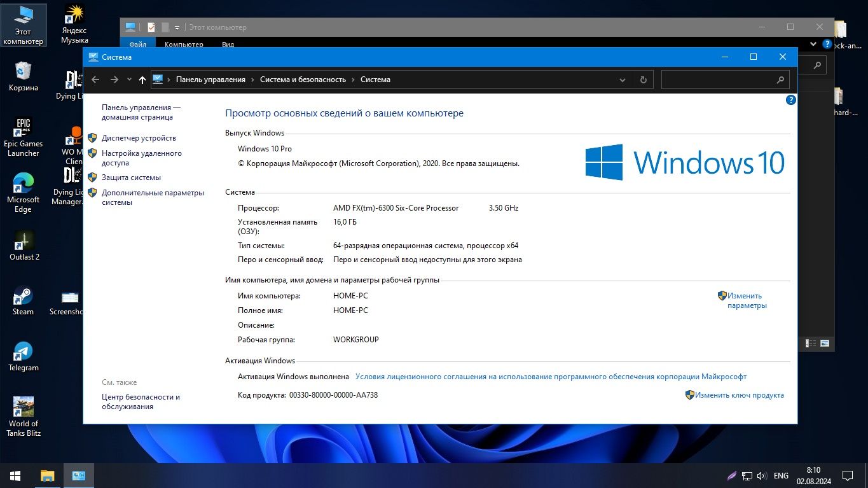Minimize the Система window
868x488 pixels.
(x=724, y=57)
